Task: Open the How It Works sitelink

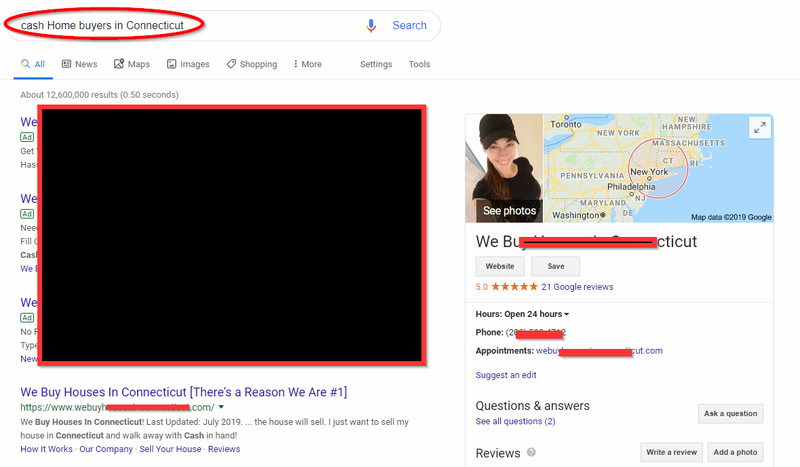Action: (x=46, y=449)
